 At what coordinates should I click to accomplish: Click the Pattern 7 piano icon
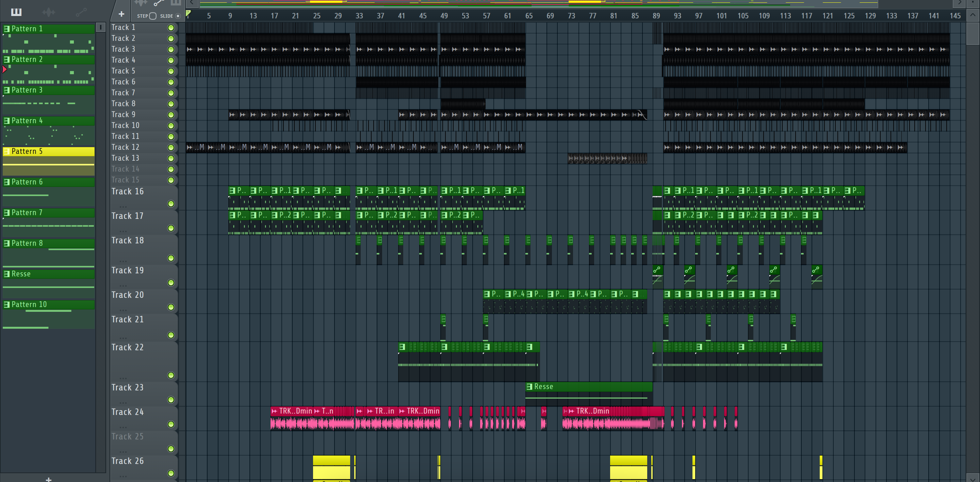[x=6, y=213]
